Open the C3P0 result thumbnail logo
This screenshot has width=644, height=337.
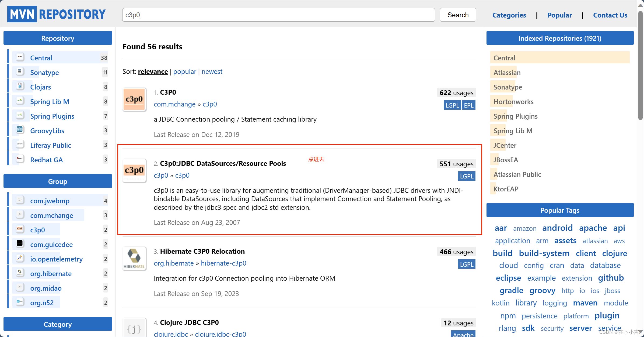[x=134, y=99]
